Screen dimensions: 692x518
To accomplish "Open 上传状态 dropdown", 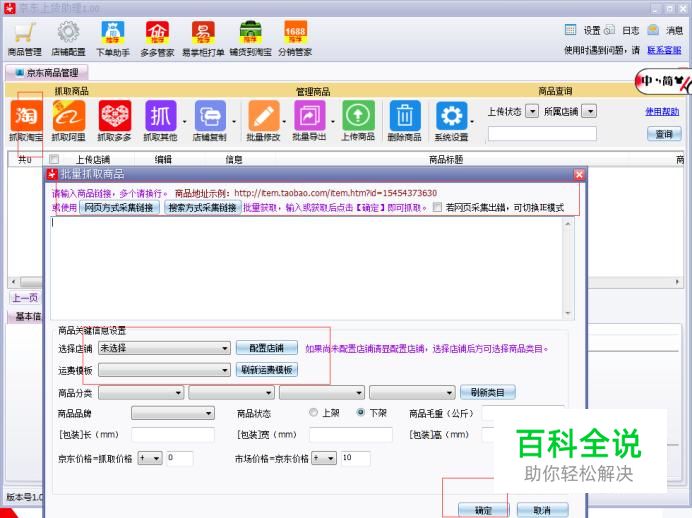I will point(533,111).
